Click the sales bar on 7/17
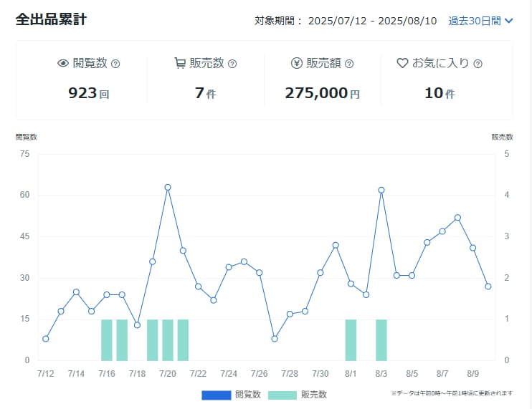This screenshot has width=532, height=409. pyautogui.click(x=122, y=340)
